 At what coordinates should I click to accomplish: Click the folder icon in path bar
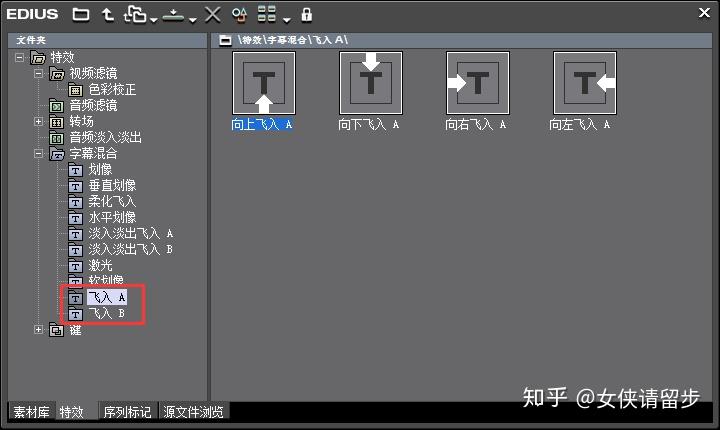pyautogui.click(x=225, y=40)
